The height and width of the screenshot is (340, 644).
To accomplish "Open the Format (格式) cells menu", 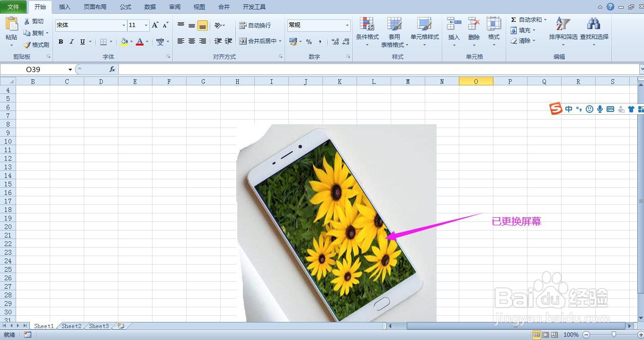I will [x=494, y=32].
